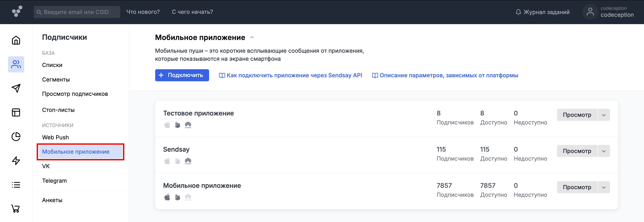Select Web Push in the sidebar menu
The image size is (644, 222).
click(55, 137)
